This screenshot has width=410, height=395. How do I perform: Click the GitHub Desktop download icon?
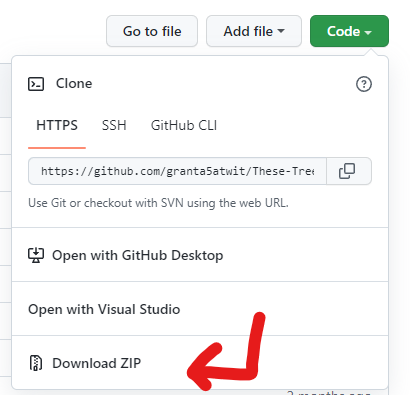[36, 255]
